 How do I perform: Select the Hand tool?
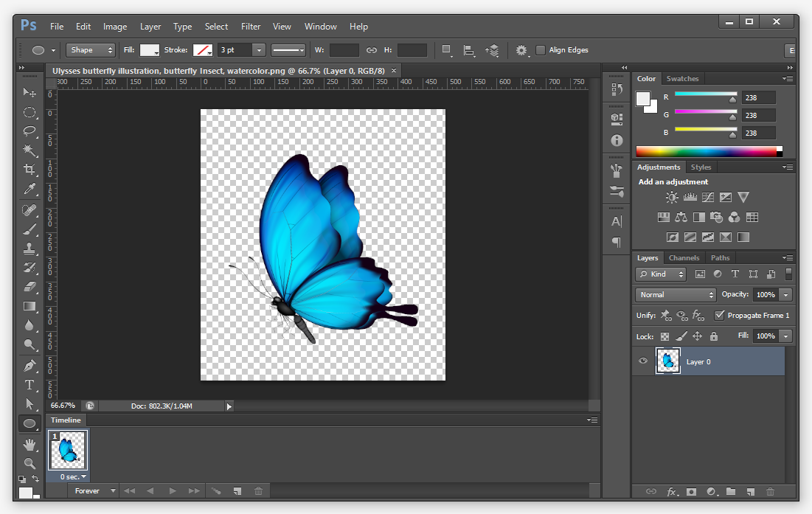click(30, 443)
